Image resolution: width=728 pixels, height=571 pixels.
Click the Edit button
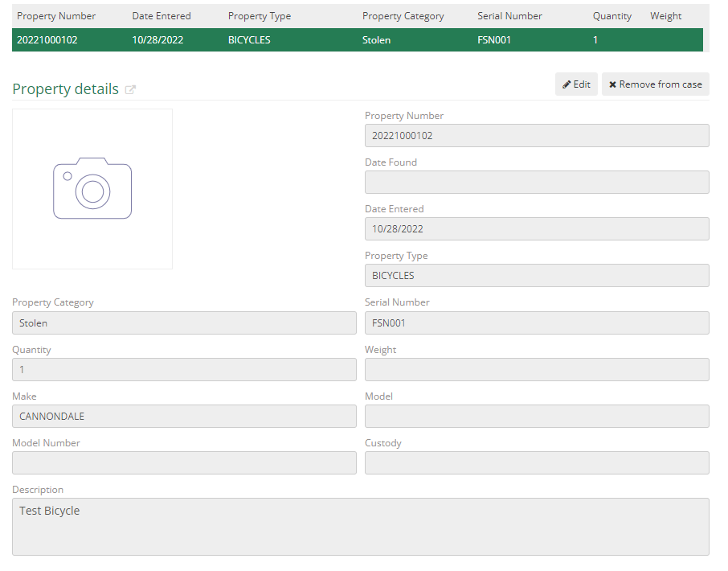[x=576, y=84]
